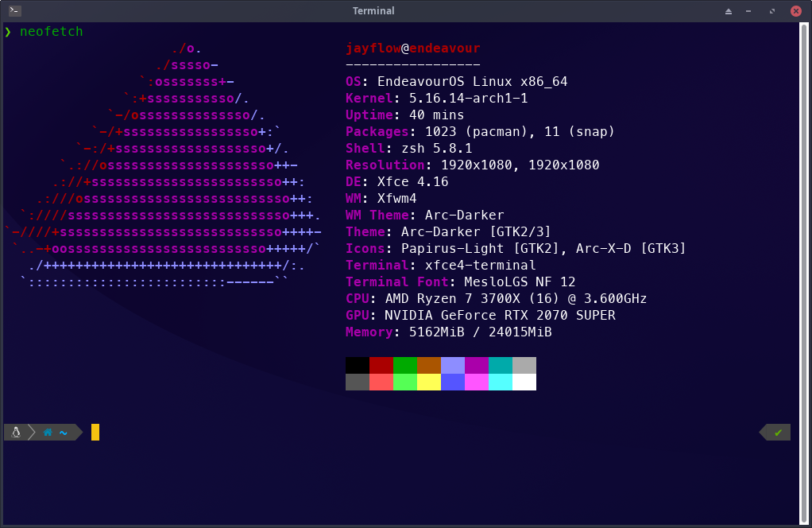
Task: Click the green checkmark status indicator
Action: tap(778, 433)
